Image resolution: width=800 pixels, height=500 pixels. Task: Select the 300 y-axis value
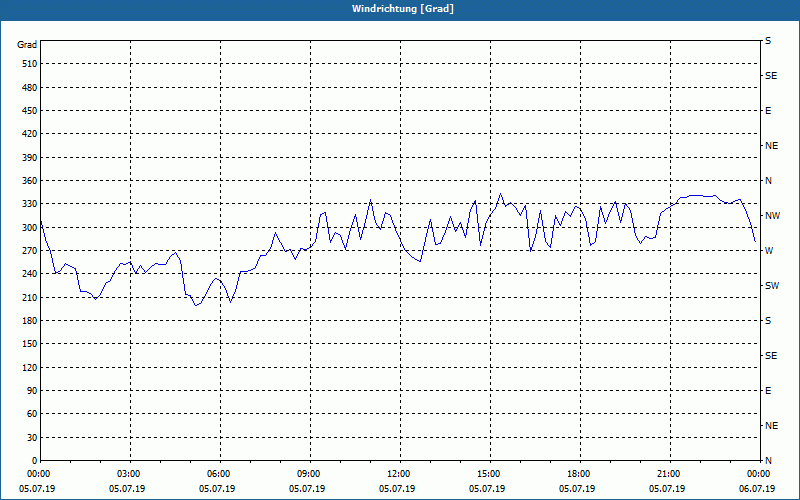click(30, 228)
